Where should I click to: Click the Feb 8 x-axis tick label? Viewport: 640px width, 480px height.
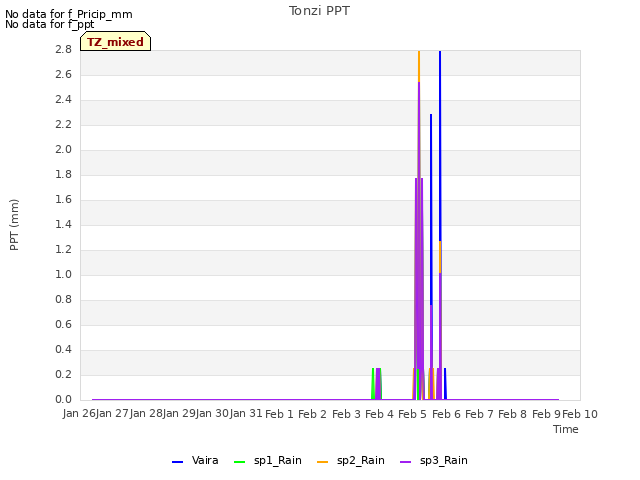513,414
